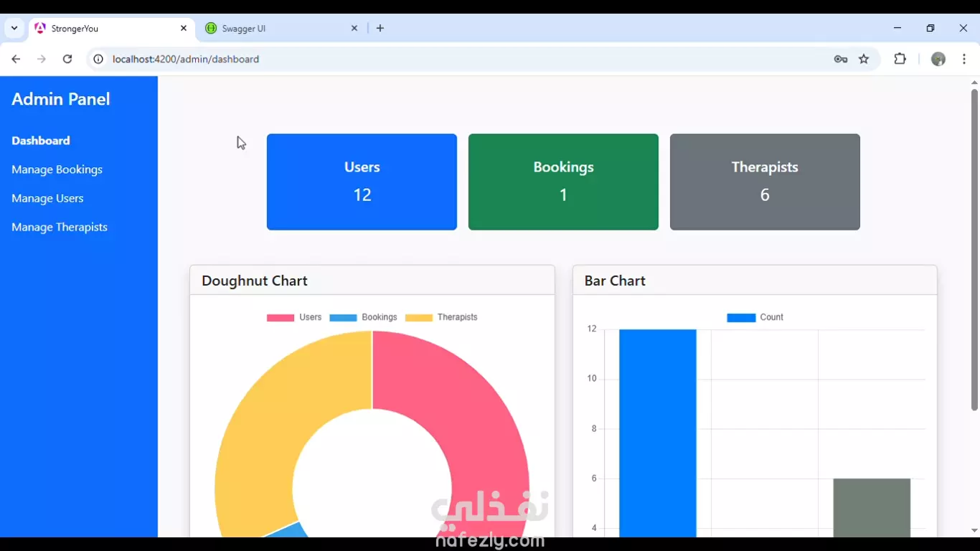Select the StrongerYou tab

111,28
